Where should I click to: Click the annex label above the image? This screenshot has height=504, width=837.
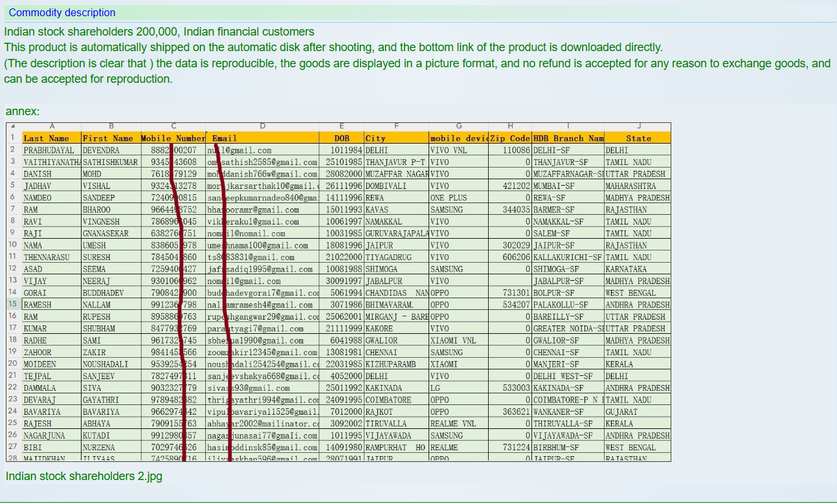click(23, 111)
